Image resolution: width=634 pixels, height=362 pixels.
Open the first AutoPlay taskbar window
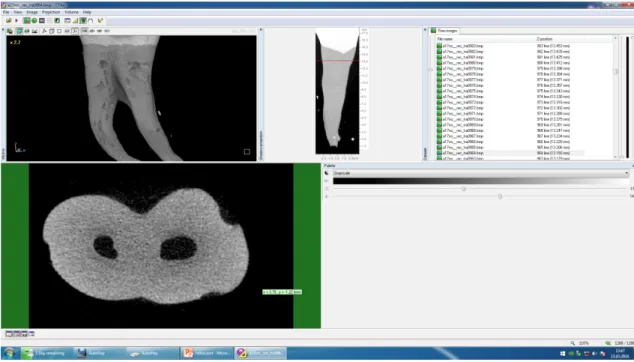pyautogui.click(x=99, y=353)
